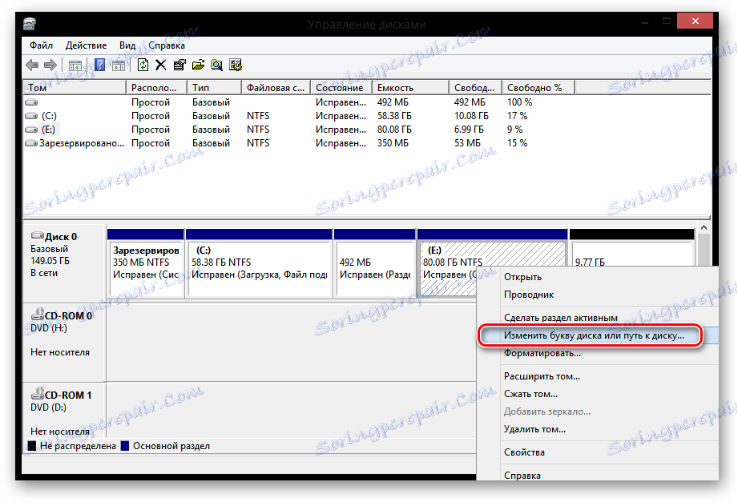Screen dimensions: 737x504
Task: Sort by the Тип column header
Action: 214,87
